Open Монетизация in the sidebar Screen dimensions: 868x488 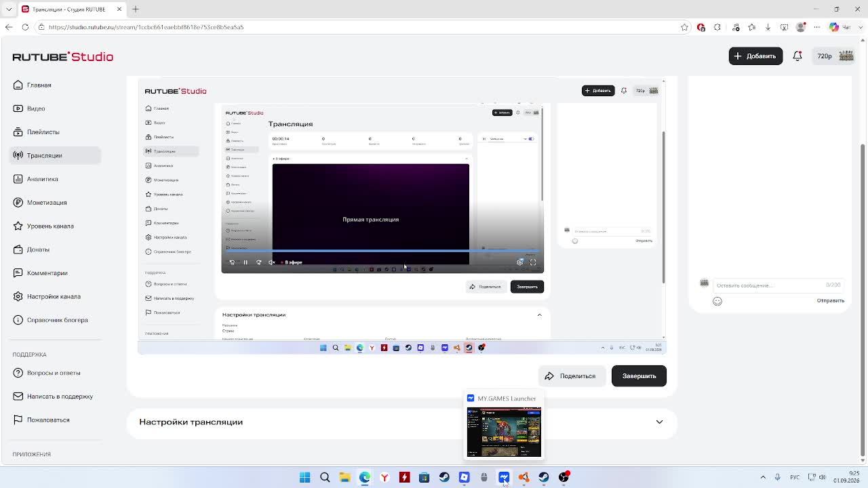pos(40,203)
